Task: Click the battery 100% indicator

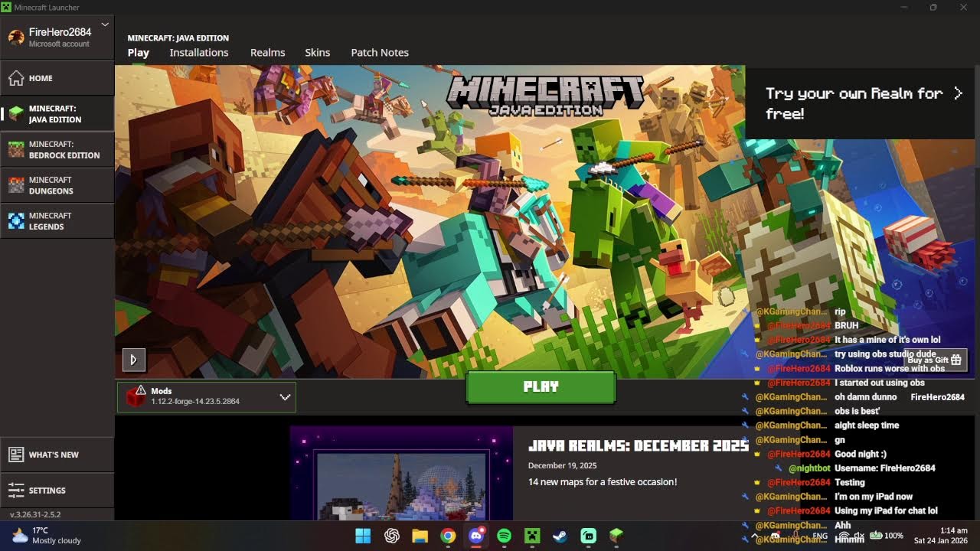Action: coord(887,536)
